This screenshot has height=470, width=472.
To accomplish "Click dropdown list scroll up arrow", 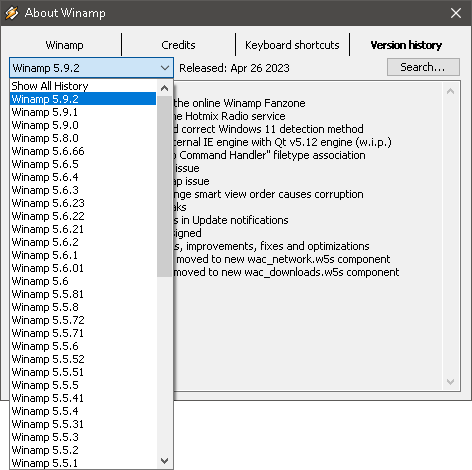I will 164,88.
